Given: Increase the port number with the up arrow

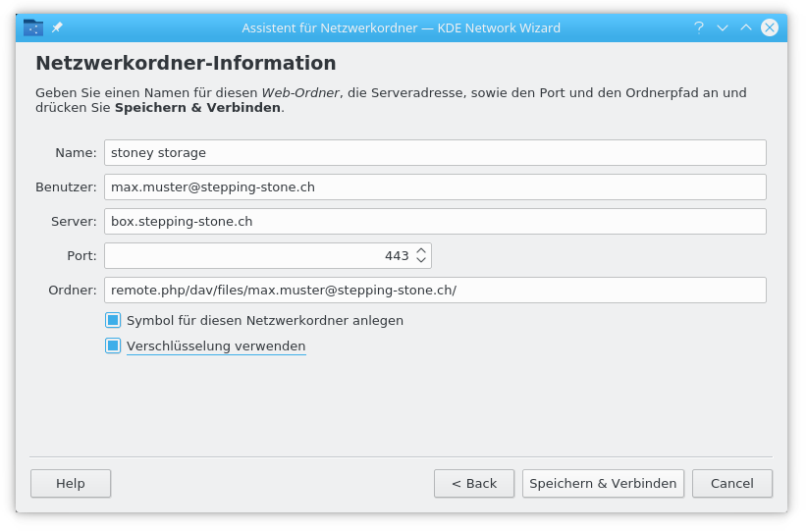Looking at the screenshot, I should [x=421, y=250].
